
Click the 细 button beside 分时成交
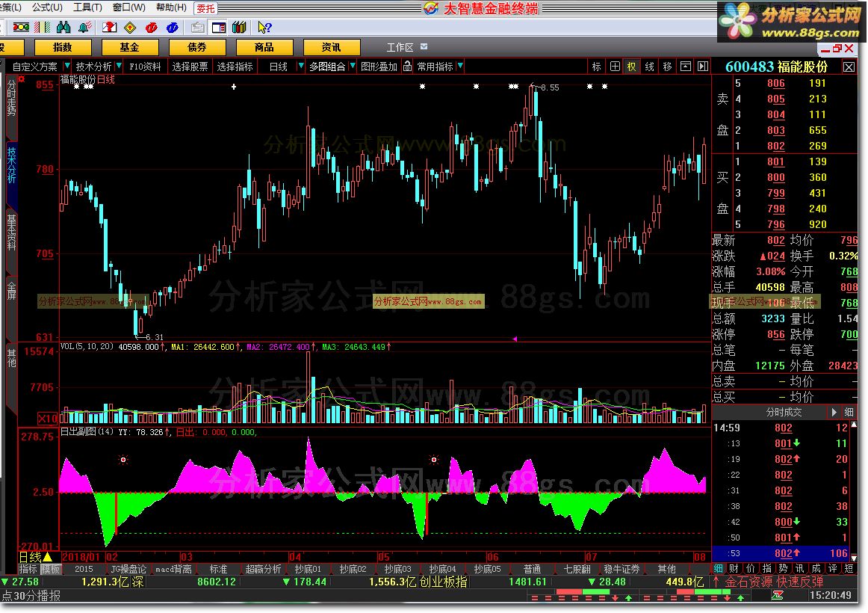click(x=849, y=413)
